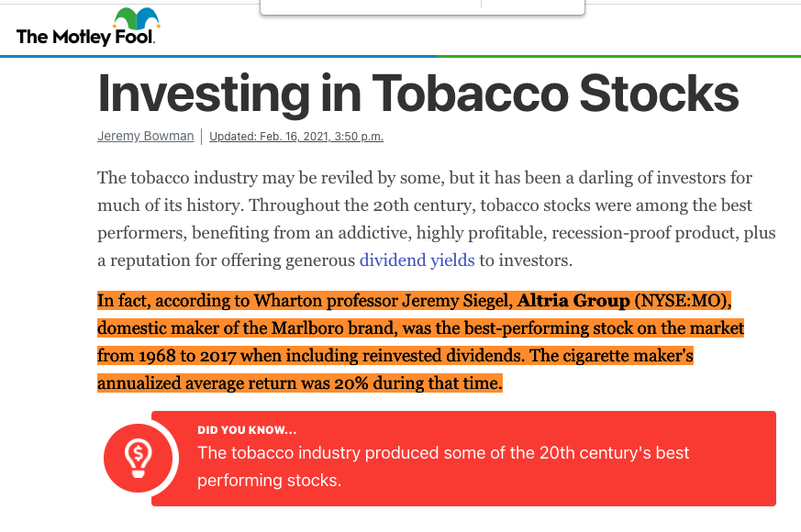Click the Investing in Tobacco Stocks headline
The height and width of the screenshot is (532, 801).
pyautogui.click(x=417, y=93)
